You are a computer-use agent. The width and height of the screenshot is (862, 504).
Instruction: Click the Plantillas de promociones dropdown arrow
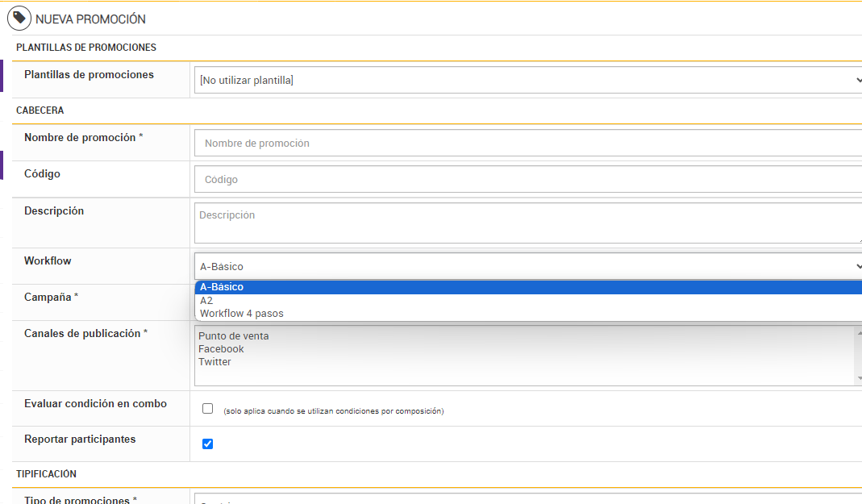[x=857, y=80]
